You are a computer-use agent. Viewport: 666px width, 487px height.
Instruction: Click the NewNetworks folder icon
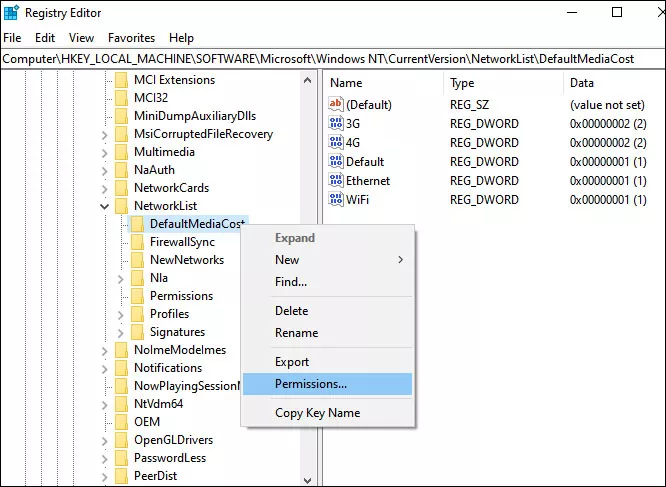click(138, 260)
